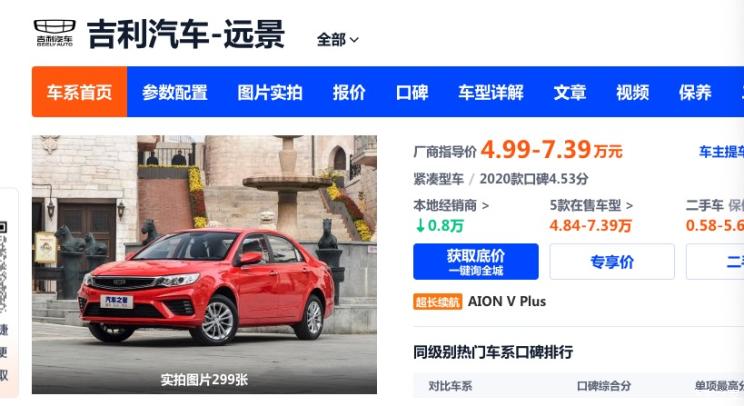Expand the 全部 dropdown
Screen dimensions: 744x406
click(337, 40)
